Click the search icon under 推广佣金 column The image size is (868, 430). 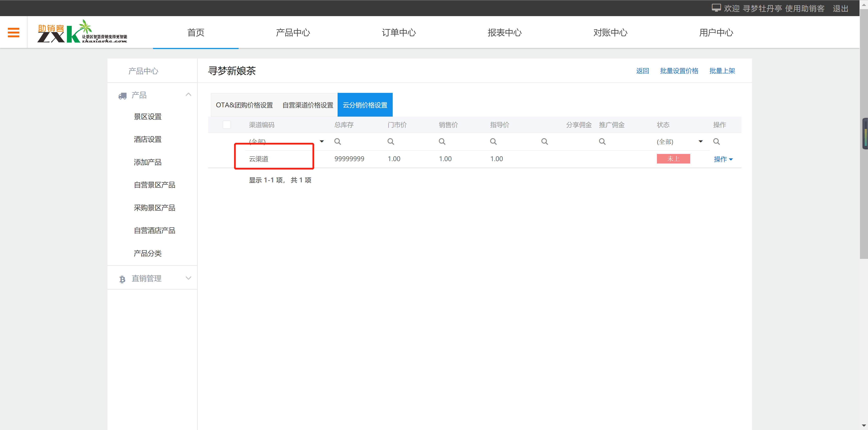click(602, 142)
